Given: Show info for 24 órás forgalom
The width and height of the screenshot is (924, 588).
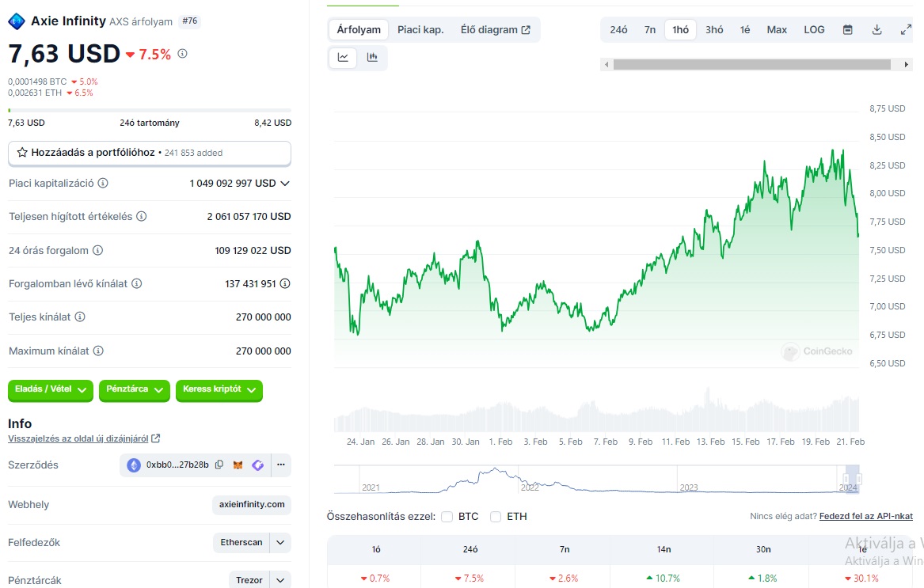Looking at the screenshot, I should point(98,250).
